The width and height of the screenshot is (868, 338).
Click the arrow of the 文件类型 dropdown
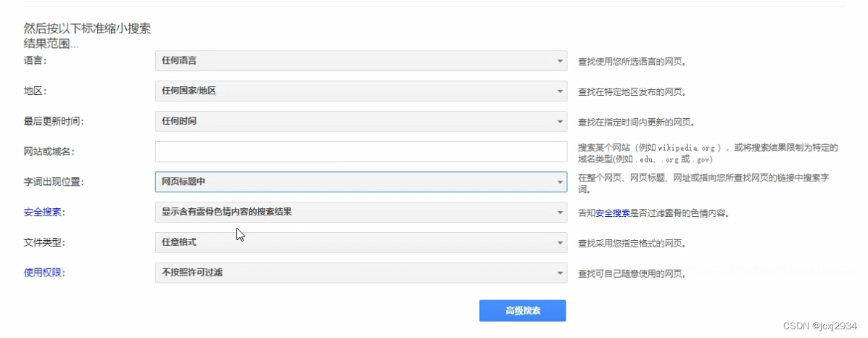coord(559,243)
